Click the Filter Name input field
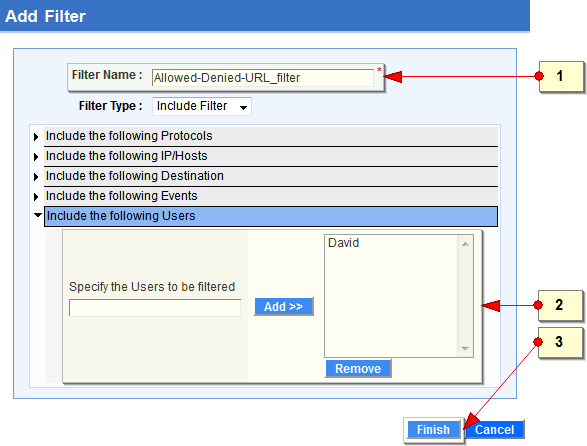Image resolution: width=587 pixels, height=446 pixels. tap(262, 78)
